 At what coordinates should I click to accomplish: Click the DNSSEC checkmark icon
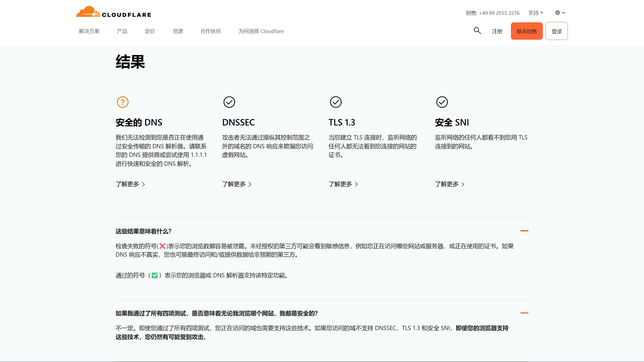pos(229,102)
